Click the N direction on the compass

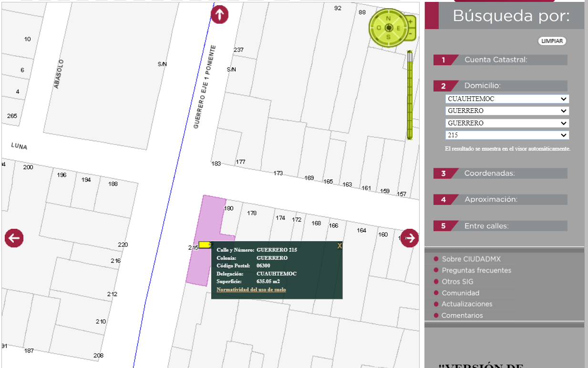[388, 19]
